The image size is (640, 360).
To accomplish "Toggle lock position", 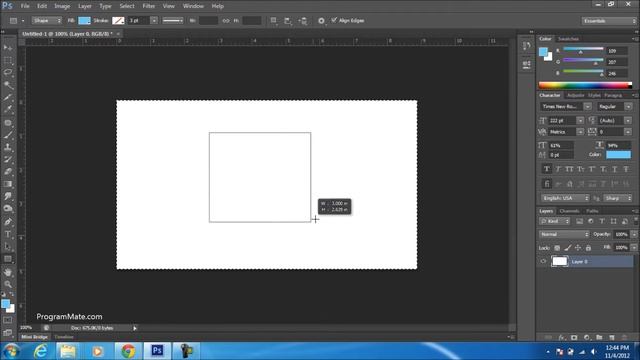I will [578, 248].
